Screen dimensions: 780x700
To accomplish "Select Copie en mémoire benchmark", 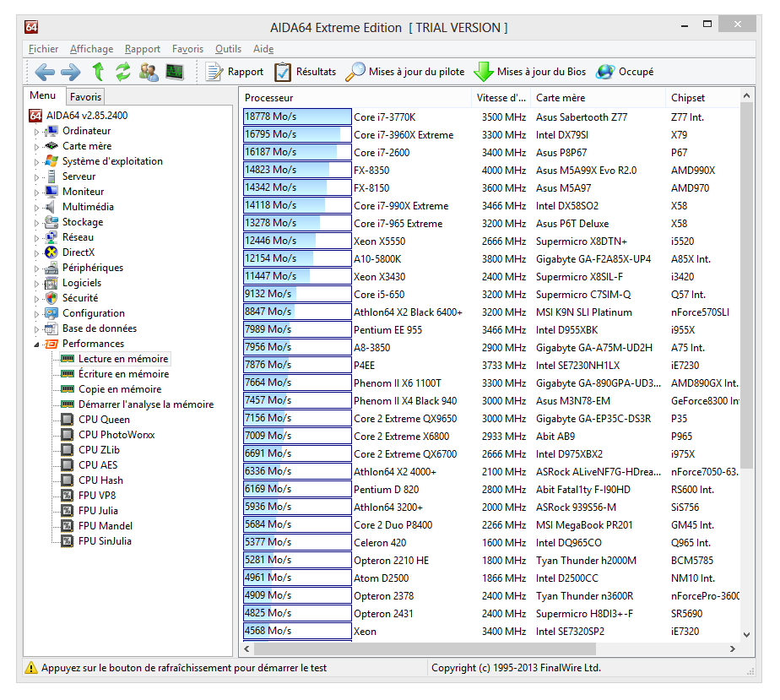I will coord(120,389).
